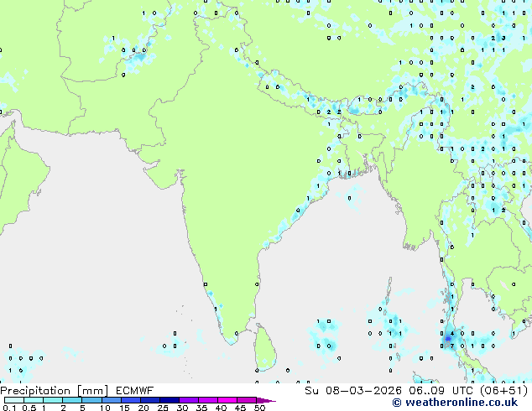Click the 10–15 mm legend color swatch
The width and height of the screenshot is (532, 411).
coord(111,400)
